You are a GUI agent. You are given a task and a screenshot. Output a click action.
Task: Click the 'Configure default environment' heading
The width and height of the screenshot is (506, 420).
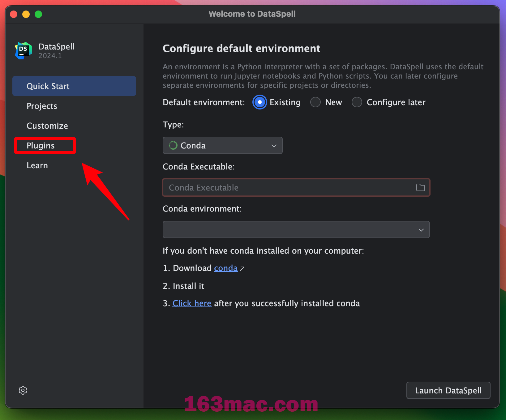[241, 49]
